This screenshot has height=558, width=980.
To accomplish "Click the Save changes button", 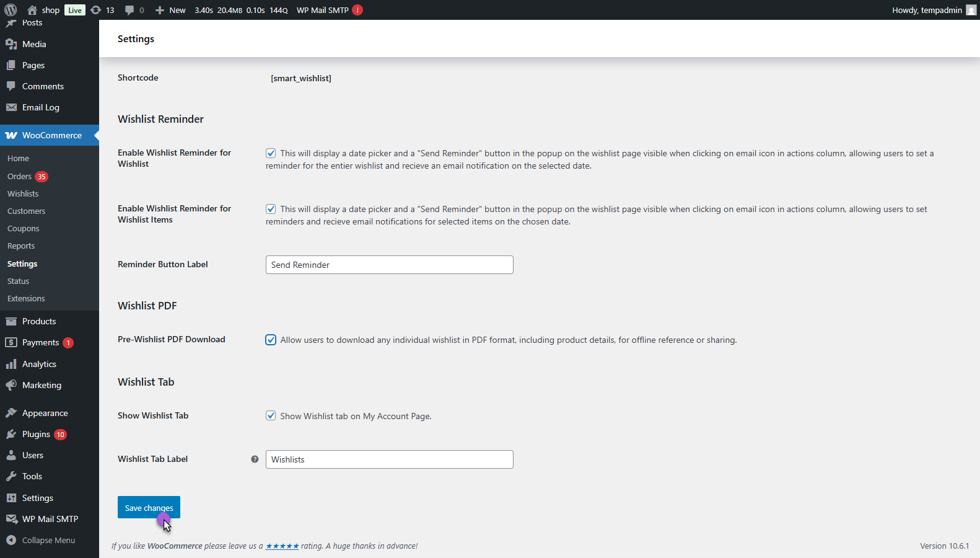I will click(149, 507).
